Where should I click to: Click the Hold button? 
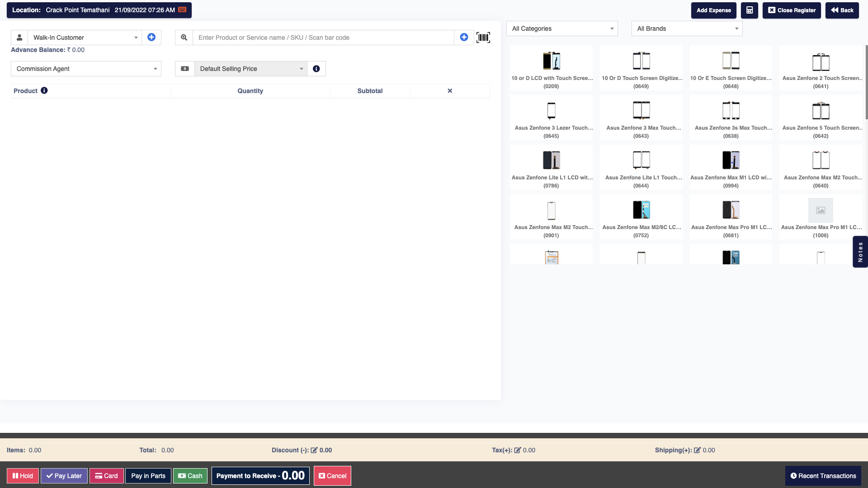[23, 475]
